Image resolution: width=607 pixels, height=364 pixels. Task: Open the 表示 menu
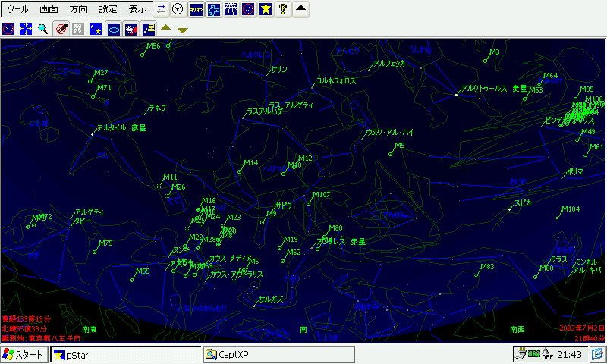(137, 9)
